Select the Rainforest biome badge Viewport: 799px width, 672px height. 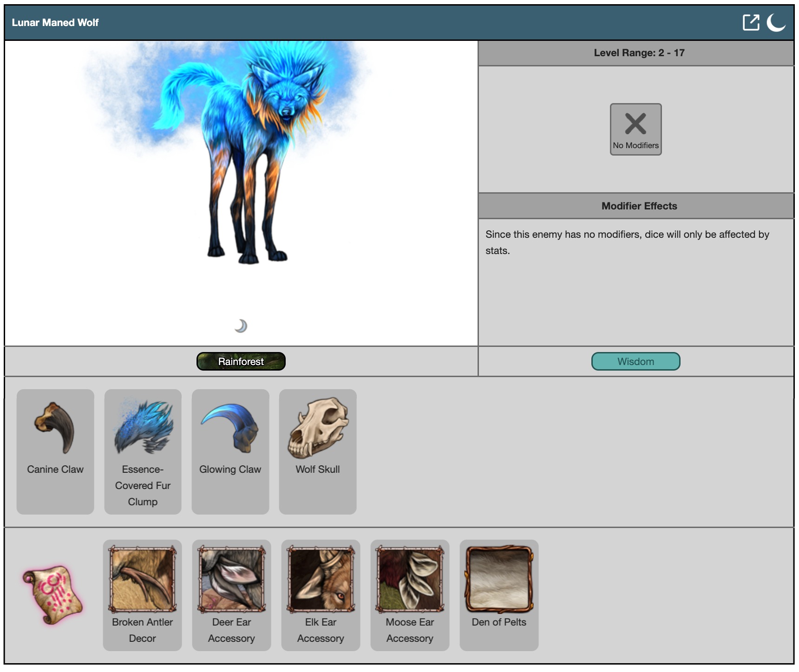point(241,361)
